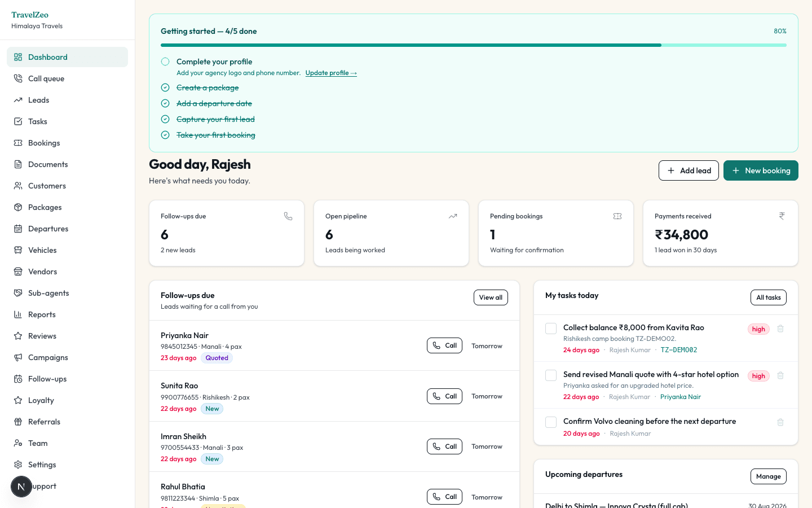The height and width of the screenshot is (508, 812).
Task: Click the Reports bar chart icon
Action: pos(18,314)
